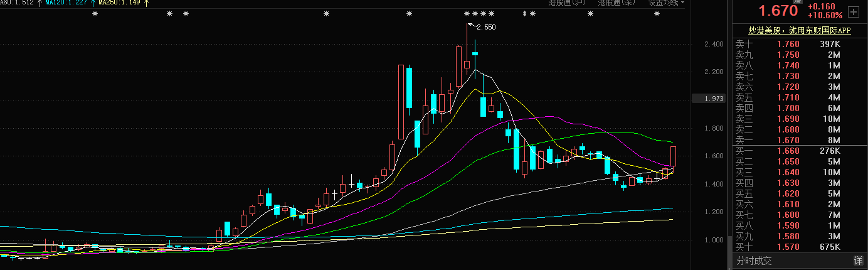The width and height of the screenshot is (868, 270).
Task: Click the plus icon to add stock to watchlist
Action: pyautogui.click(x=853, y=12)
